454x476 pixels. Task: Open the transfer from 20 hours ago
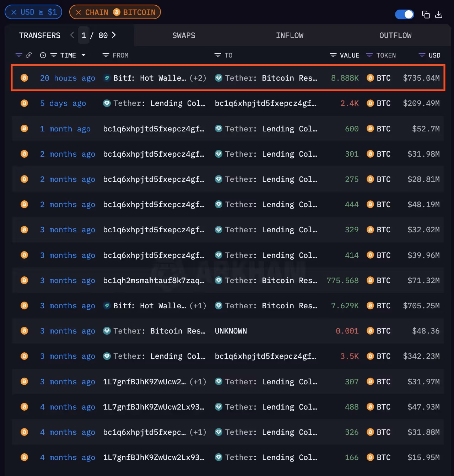pos(67,78)
